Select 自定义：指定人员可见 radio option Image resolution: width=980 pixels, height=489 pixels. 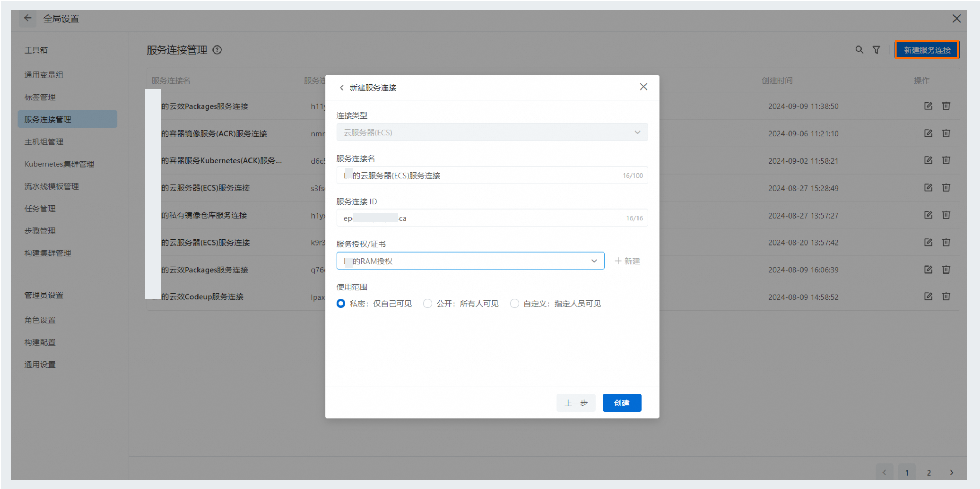point(514,304)
